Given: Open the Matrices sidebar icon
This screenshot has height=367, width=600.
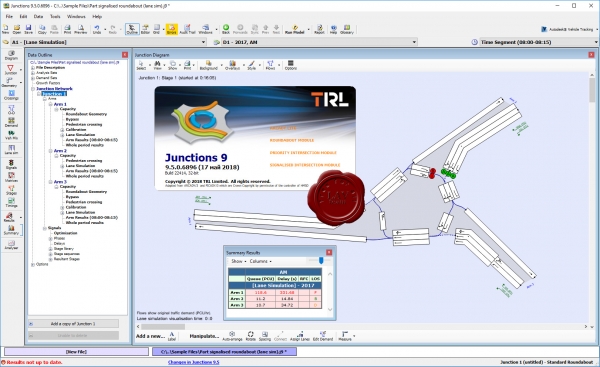Looking at the screenshot, I should click(x=11, y=177).
